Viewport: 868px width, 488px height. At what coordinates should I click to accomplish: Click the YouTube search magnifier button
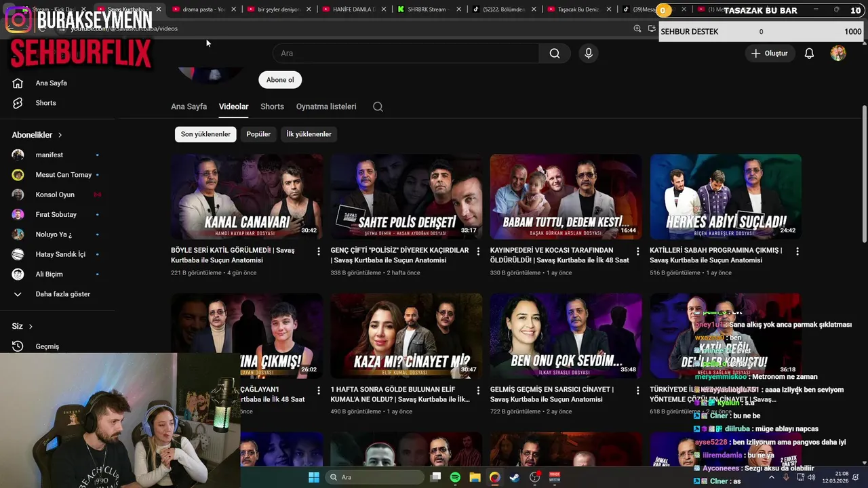click(x=555, y=54)
